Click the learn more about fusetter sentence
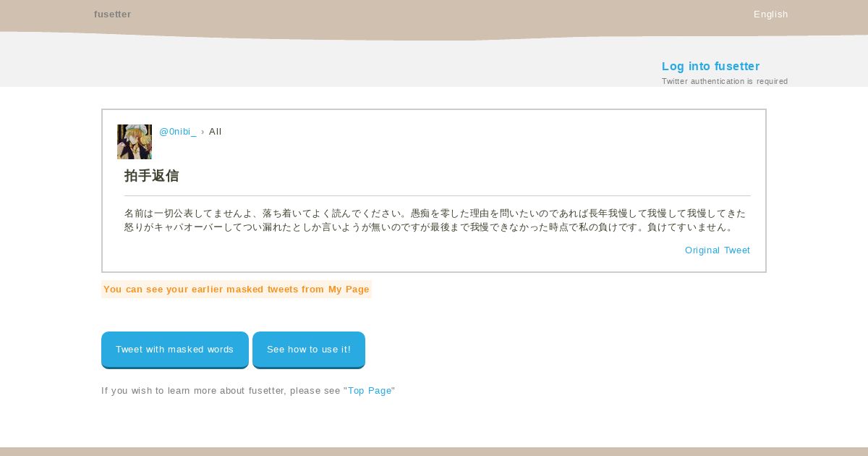The height and width of the screenshot is (456, 868). click(248, 391)
